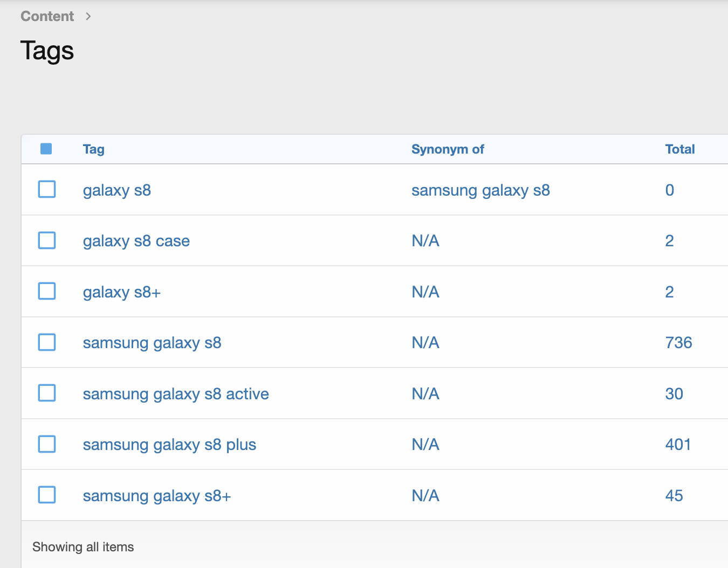
Task: Click total 2 in galaxy s8+ row
Action: (670, 292)
